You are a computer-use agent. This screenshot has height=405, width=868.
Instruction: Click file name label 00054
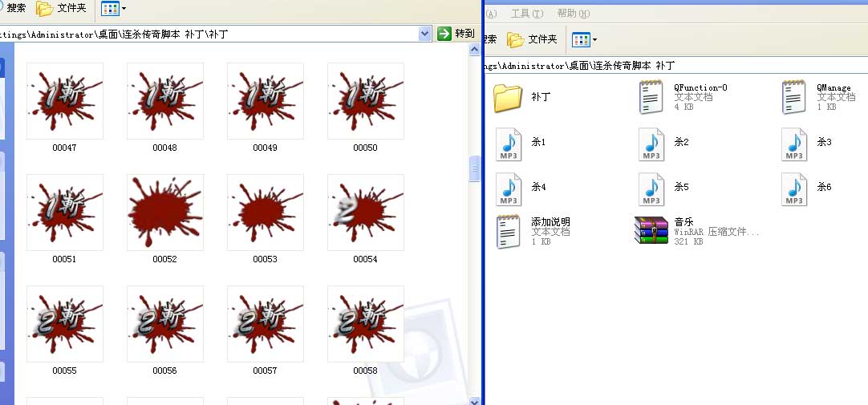tap(365, 259)
